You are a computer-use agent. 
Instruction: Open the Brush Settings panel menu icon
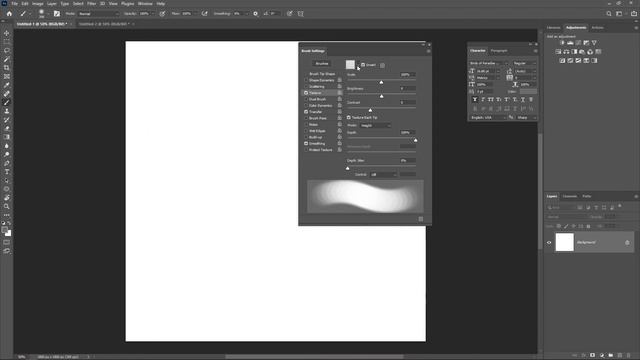tap(429, 51)
